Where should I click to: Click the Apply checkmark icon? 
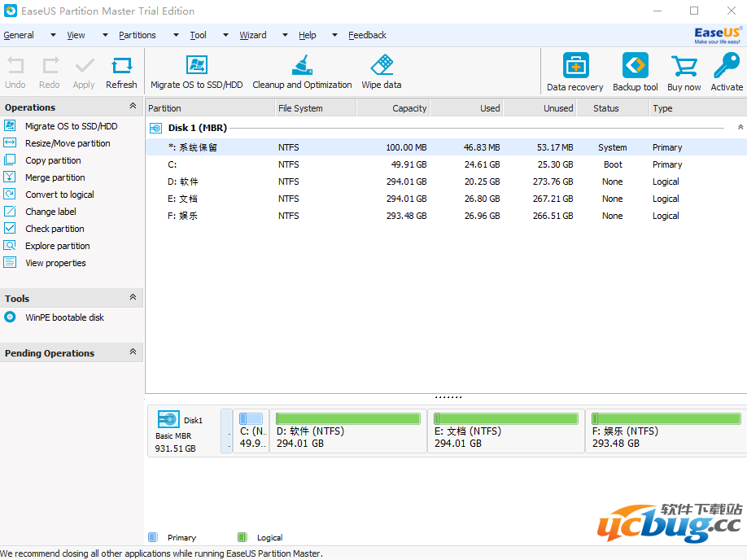click(85, 65)
